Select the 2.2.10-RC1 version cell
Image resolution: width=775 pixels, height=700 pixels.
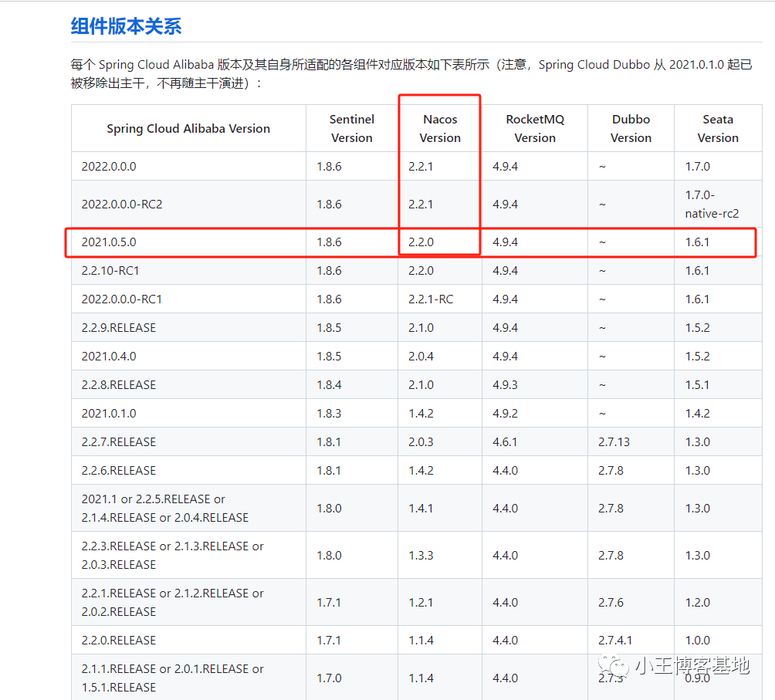(110, 271)
